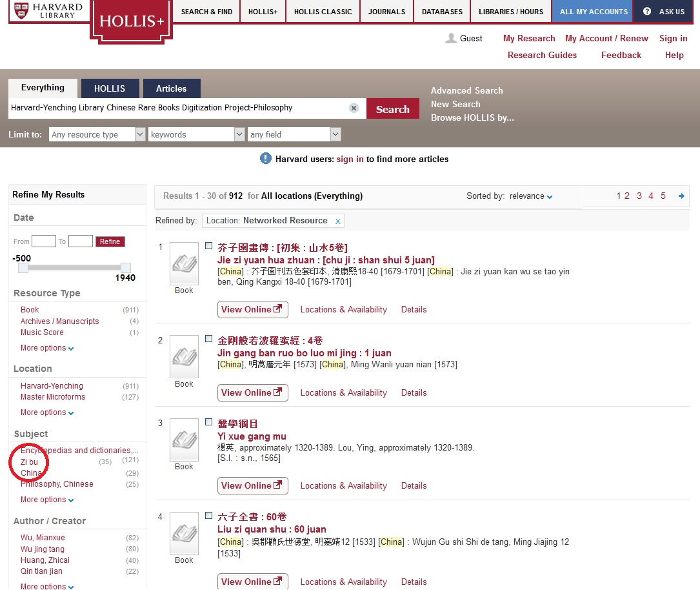Click the book icon of result 1

184,263
